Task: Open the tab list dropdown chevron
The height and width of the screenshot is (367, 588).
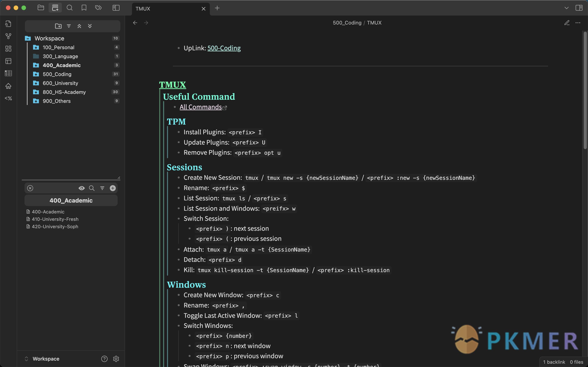Action: click(x=566, y=8)
